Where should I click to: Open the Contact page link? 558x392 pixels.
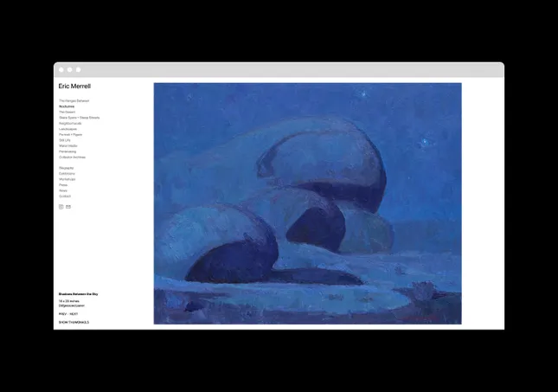(65, 196)
